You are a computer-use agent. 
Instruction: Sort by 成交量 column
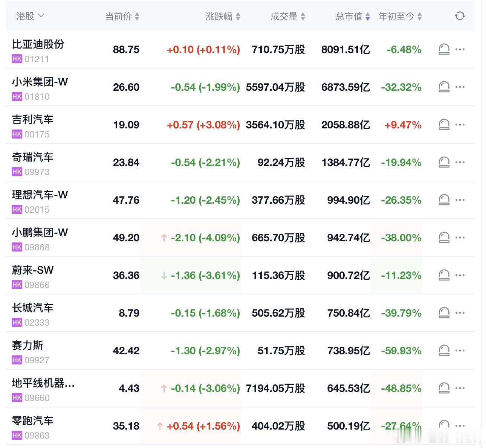tap(288, 16)
